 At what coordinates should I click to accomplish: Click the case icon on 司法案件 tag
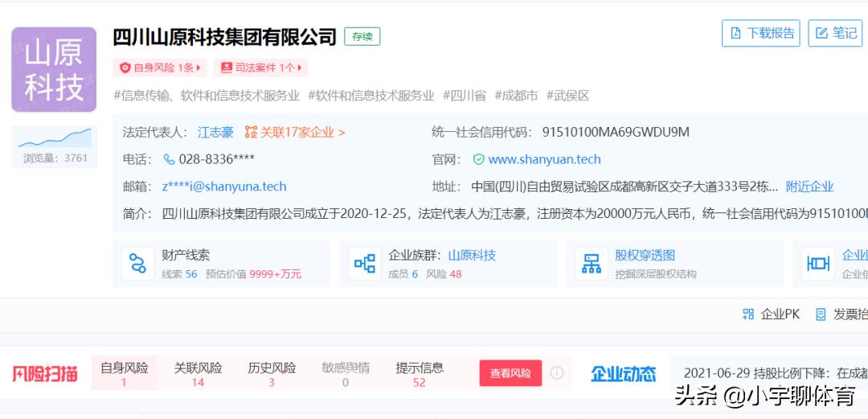(227, 68)
